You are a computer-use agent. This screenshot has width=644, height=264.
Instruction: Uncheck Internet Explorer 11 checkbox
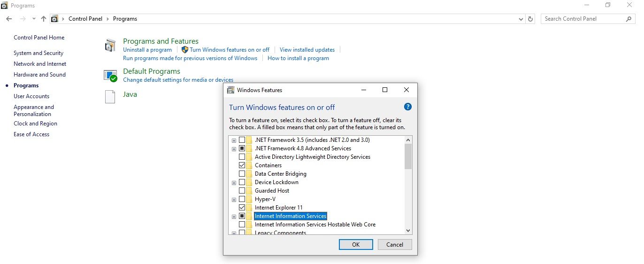pos(242,208)
